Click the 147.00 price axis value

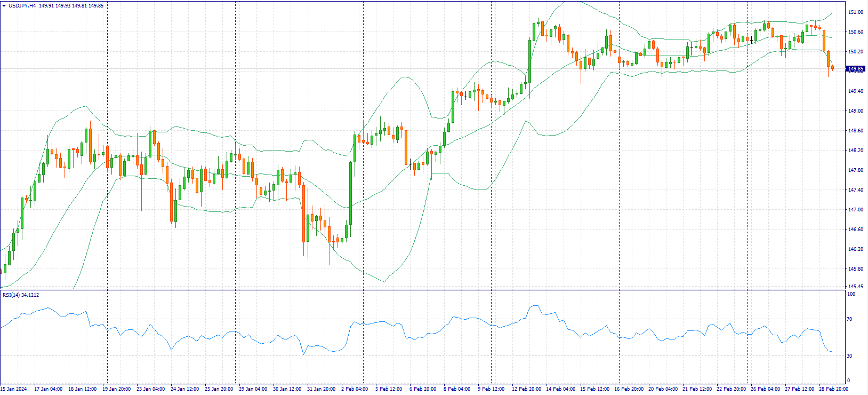coord(855,210)
